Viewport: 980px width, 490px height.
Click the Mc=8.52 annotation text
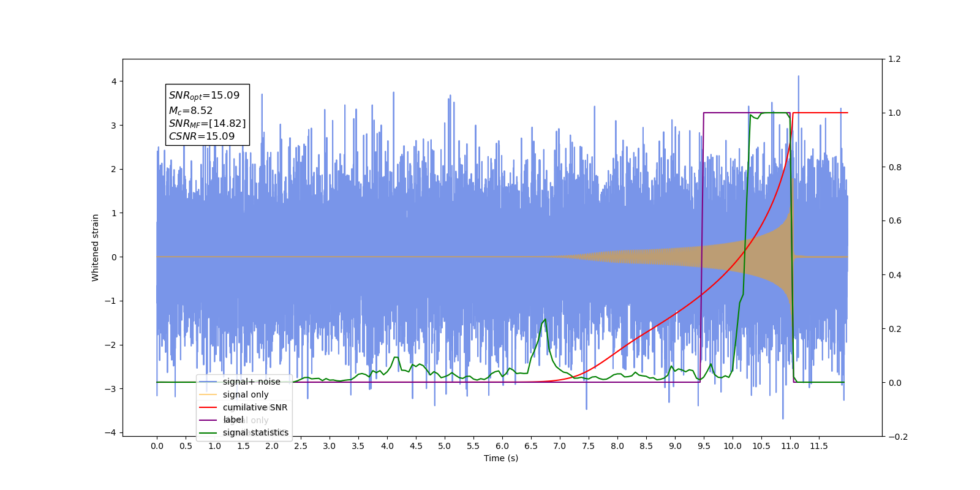pyautogui.click(x=190, y=111)
